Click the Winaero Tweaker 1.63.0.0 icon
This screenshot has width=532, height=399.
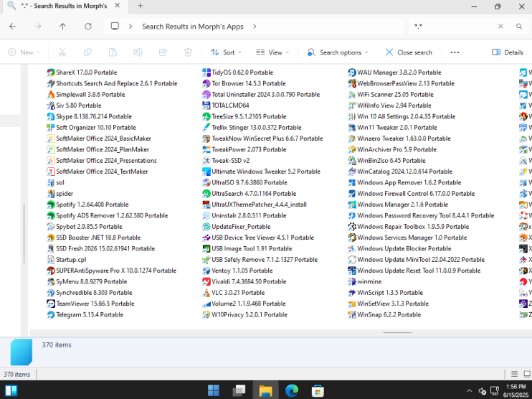point(352,139)
